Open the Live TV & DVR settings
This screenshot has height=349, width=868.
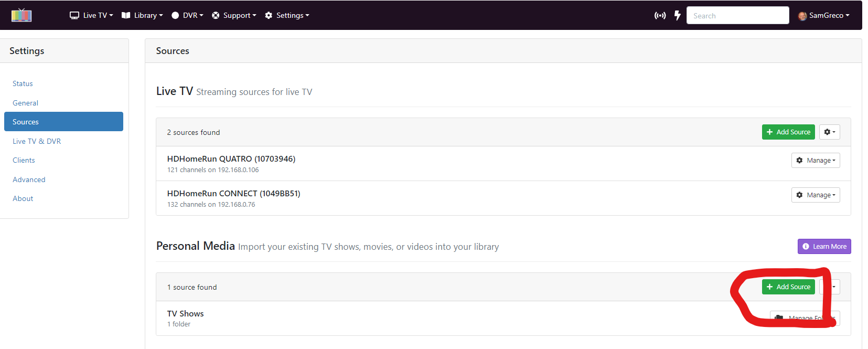[37, 142]
